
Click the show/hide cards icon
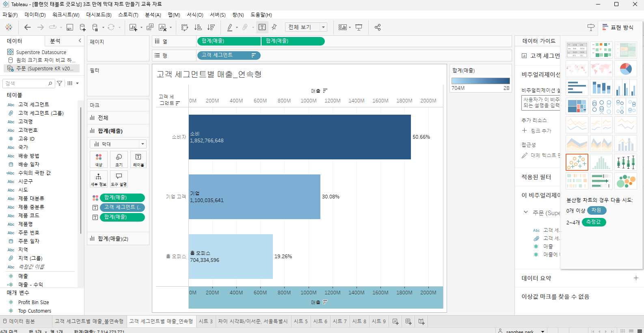coord(343,27)
